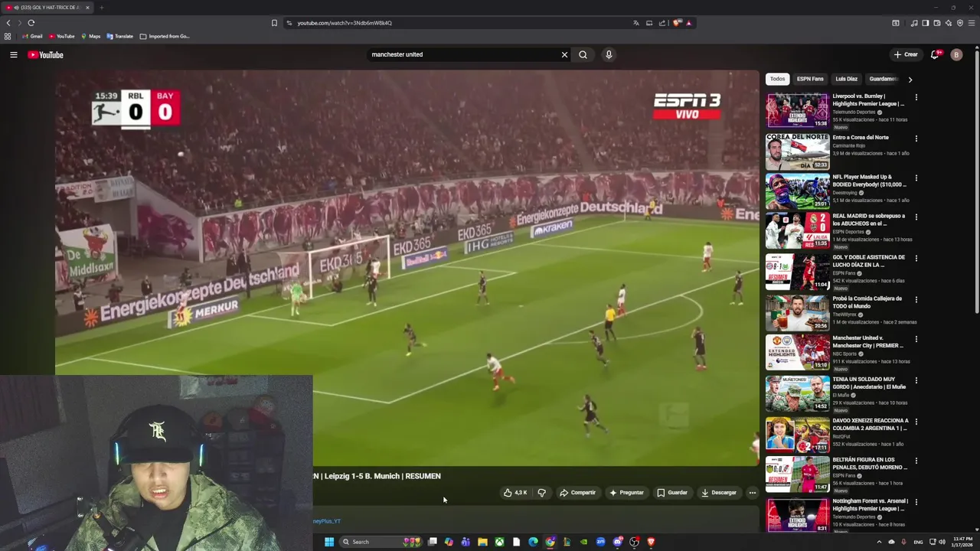The height and width of the screenshot is (551, 980).
Task: Click the main video player area
Action: [x=407, y=268]
